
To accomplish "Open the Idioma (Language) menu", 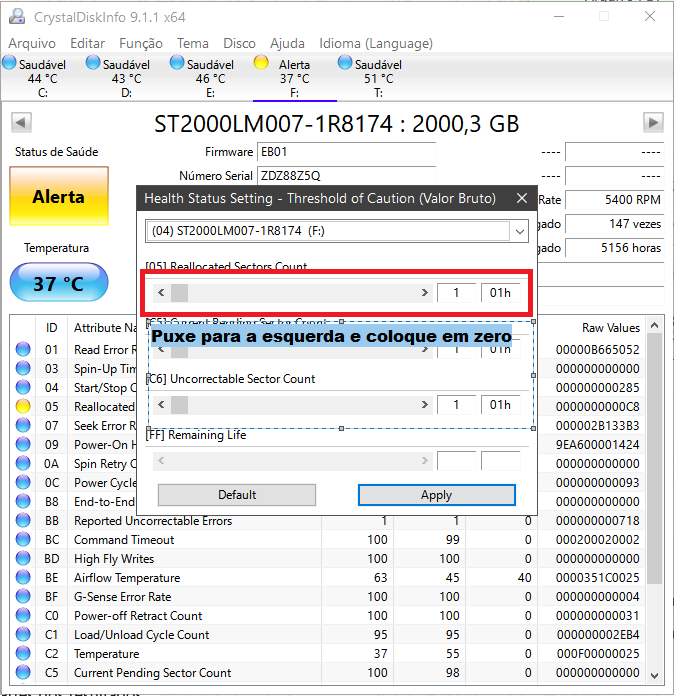I will 376,44.
